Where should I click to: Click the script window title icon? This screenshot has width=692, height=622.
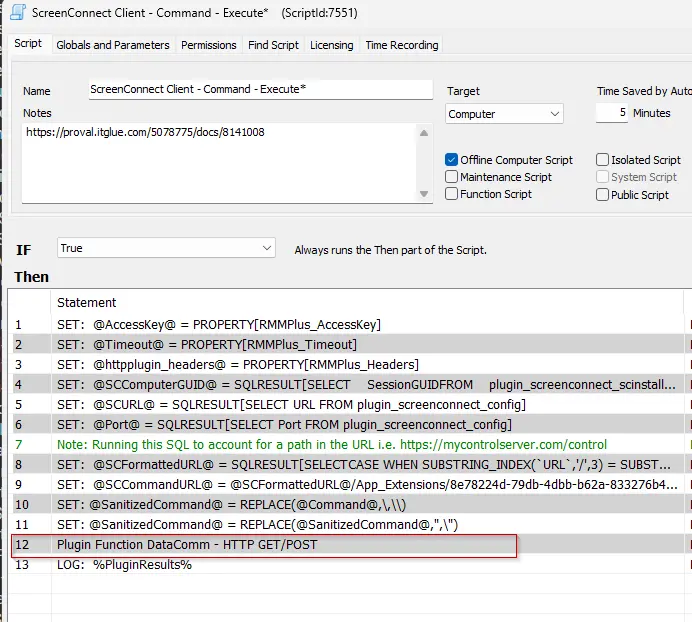(18, 12)
